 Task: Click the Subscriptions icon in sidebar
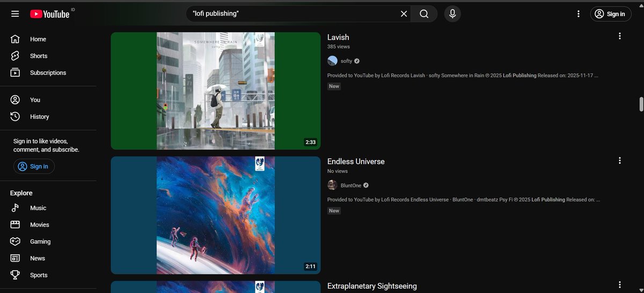[15, 72]
